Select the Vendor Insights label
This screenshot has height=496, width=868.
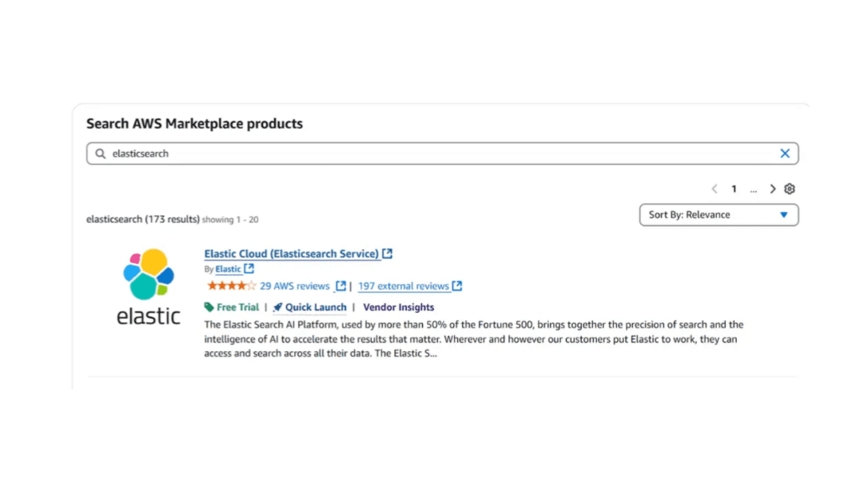pos(398,307)
